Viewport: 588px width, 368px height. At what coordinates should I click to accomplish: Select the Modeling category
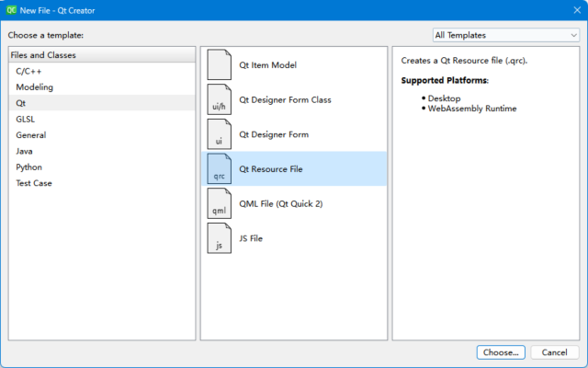pos(34,87)
